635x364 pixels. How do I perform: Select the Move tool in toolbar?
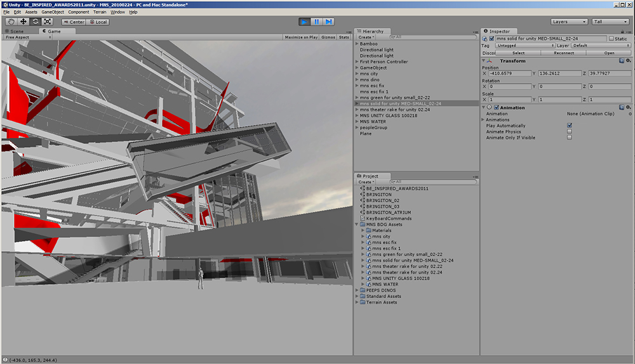click(23, 22)
